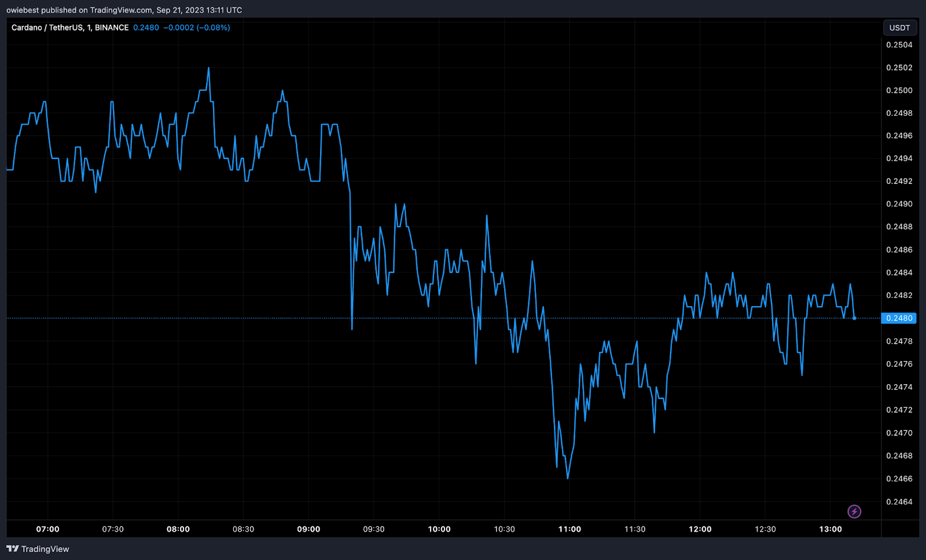Click the 09:00 time axis label
Screen dimensions: 926x560
click(308, 529)
